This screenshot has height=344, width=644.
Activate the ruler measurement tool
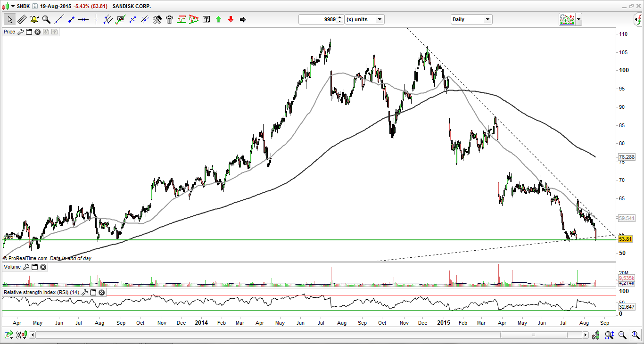22,19
